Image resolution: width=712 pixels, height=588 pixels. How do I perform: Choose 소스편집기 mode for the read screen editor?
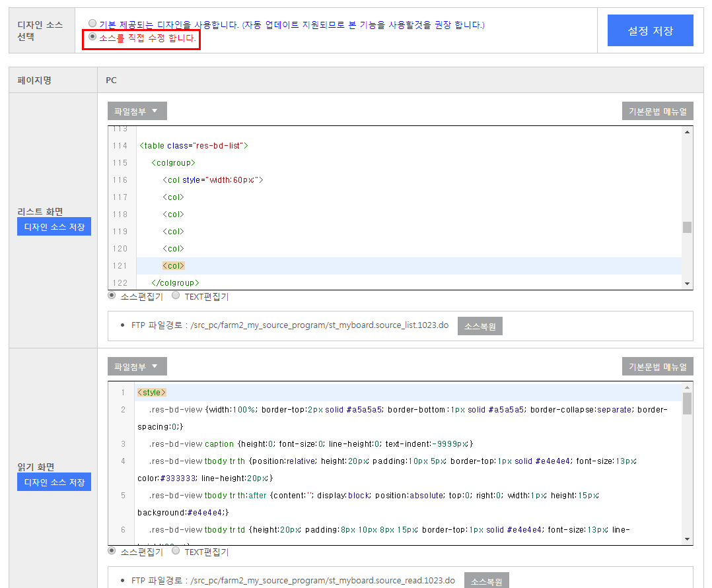pyautogui.click(x=112, y=551)
